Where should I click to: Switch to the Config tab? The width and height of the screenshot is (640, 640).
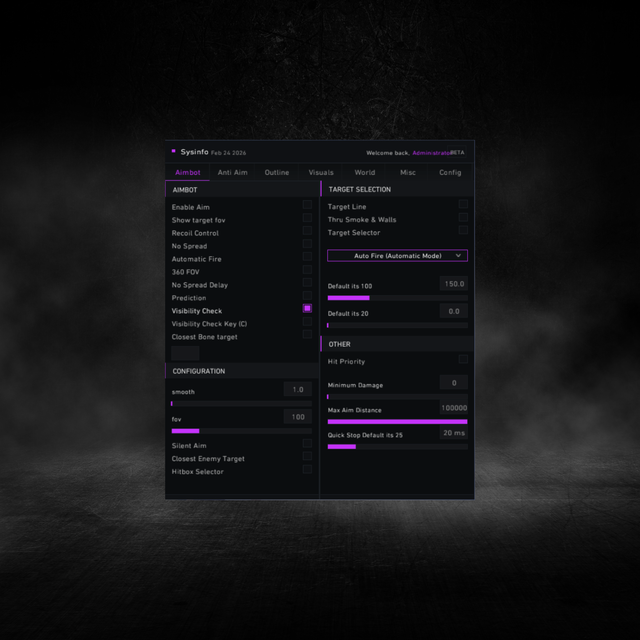point(450,172)
